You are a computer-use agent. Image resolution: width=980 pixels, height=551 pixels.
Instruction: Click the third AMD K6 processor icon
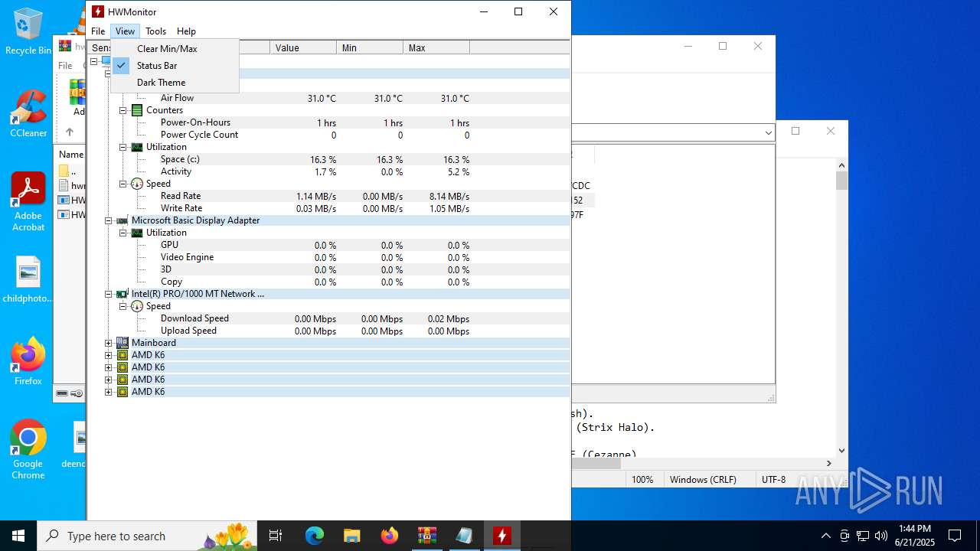[x=122, y=380]
